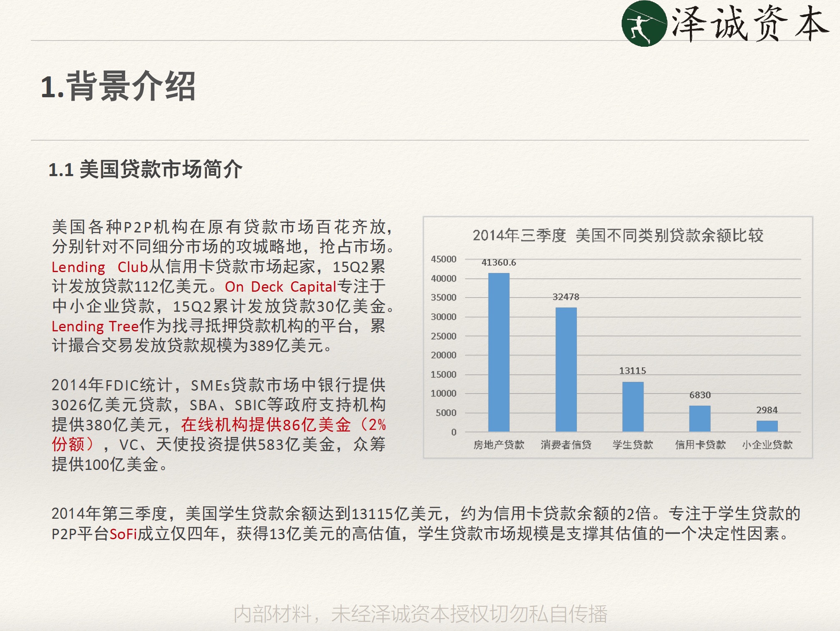840x631 pixels.
Task: Select data label 41360.6
Action: [499, 262]
